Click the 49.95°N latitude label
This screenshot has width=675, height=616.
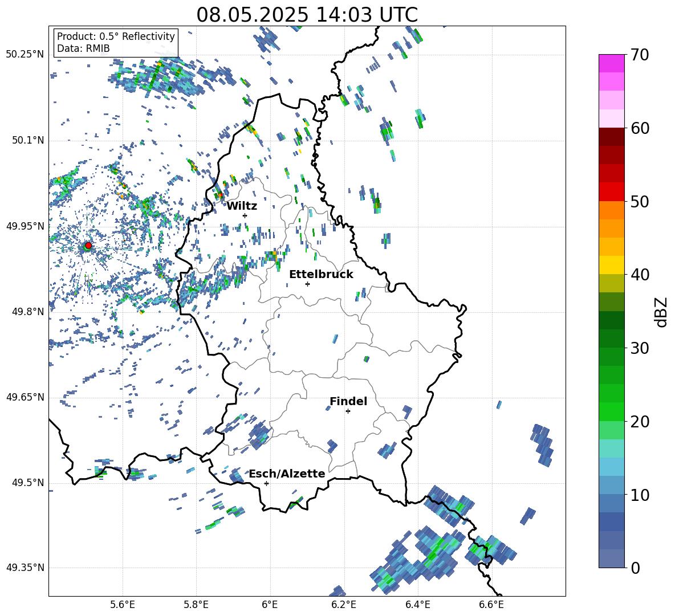coord(25,226)
